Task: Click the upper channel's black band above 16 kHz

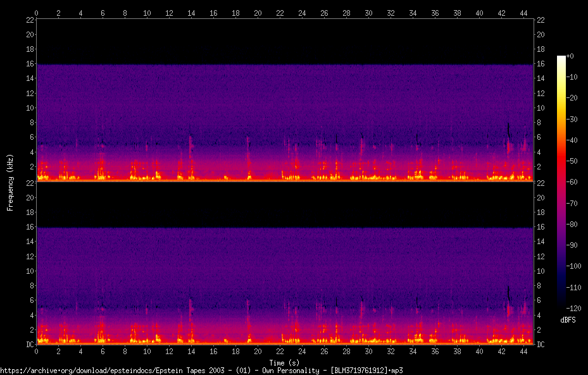Action: pos(284,41)
